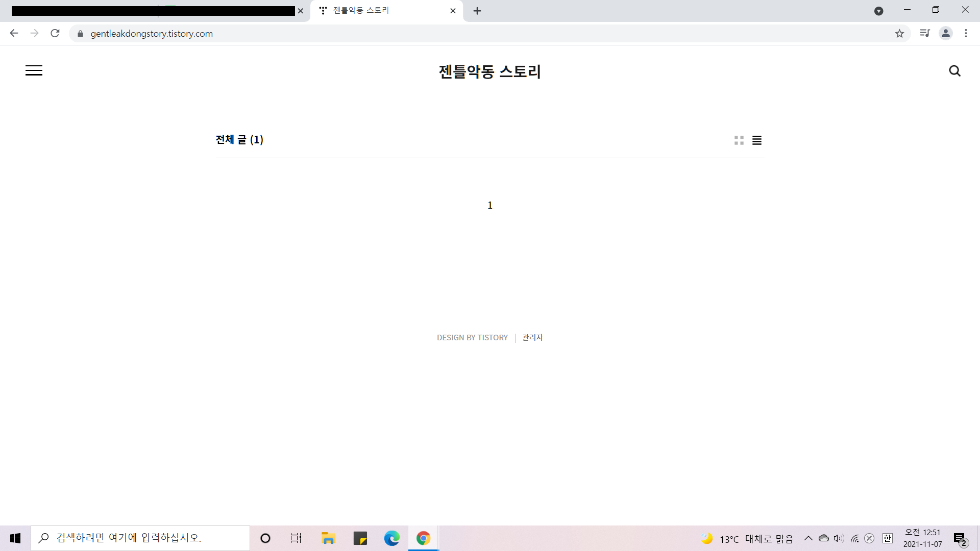Open the notification center
Screen dimensions: 980x551
click(960, 539)
